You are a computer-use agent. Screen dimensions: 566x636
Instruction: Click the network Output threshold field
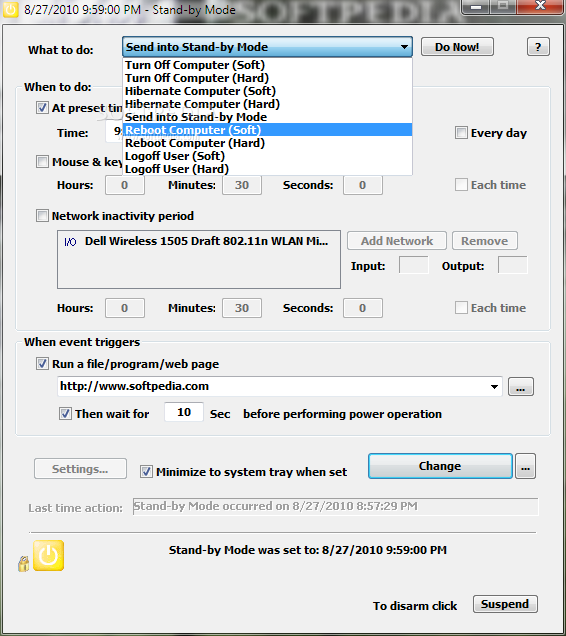click(512, 265)
